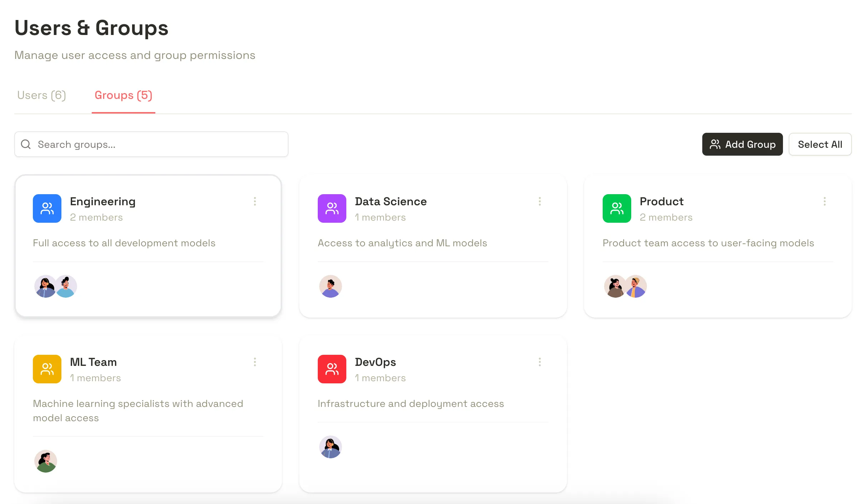864x504 pixels.
Task: Switch to the Users (6) tab
Action: coord(42,95)
